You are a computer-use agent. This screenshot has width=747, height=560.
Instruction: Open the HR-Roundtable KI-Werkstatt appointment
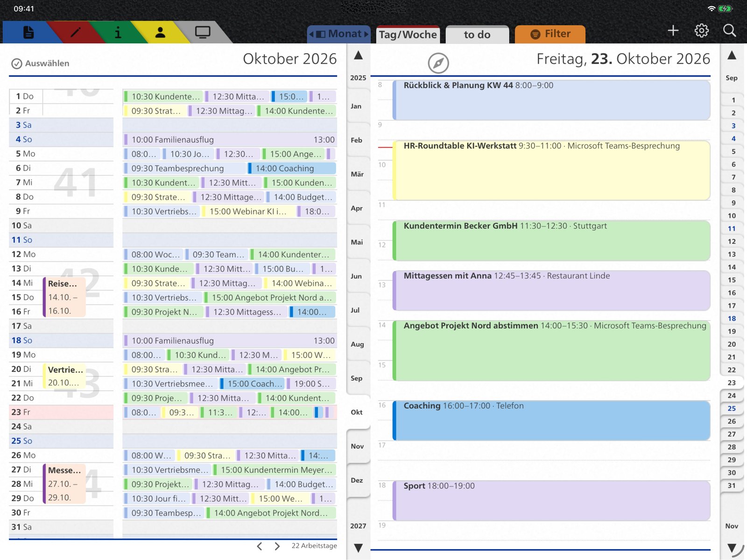[x=551, y=170]
